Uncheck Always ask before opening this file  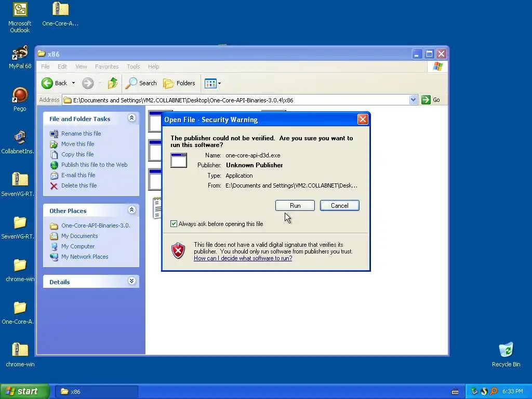tap(174, 224)
